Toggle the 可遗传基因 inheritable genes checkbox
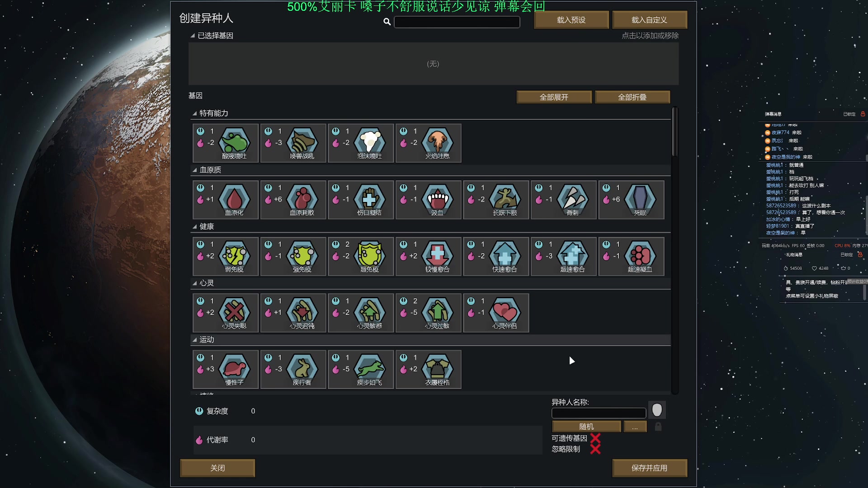The width and height of the screenshot is (868, 488). (x=595, y=438)
